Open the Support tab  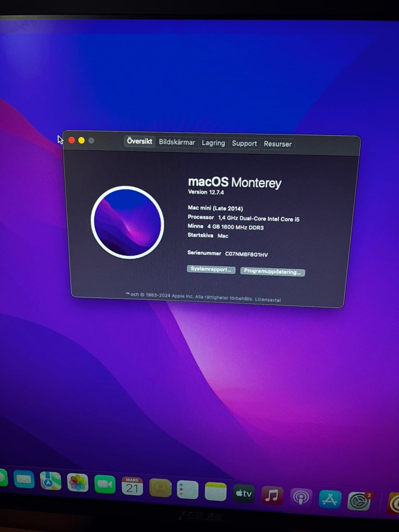pyautogui.click(x=244, y=143)
